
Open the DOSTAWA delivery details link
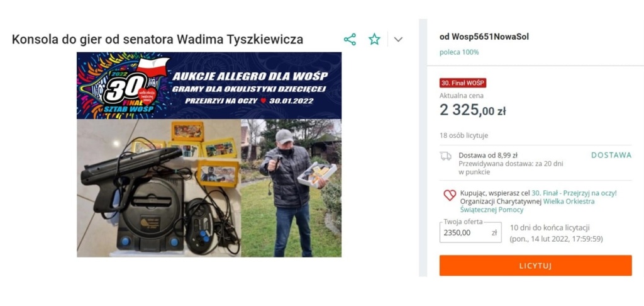611,155
